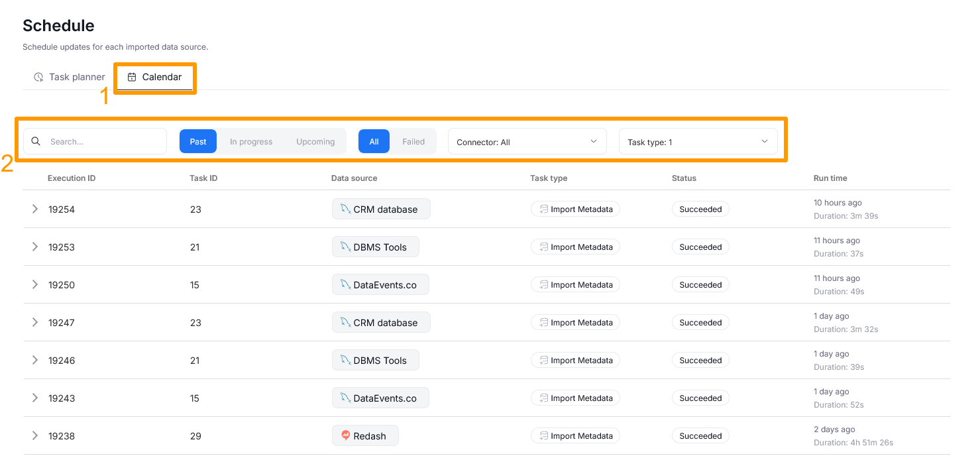This screenshot has width=980, height=456.
Task: Expand execution 19238 row chevron
Action: [35, 435]
